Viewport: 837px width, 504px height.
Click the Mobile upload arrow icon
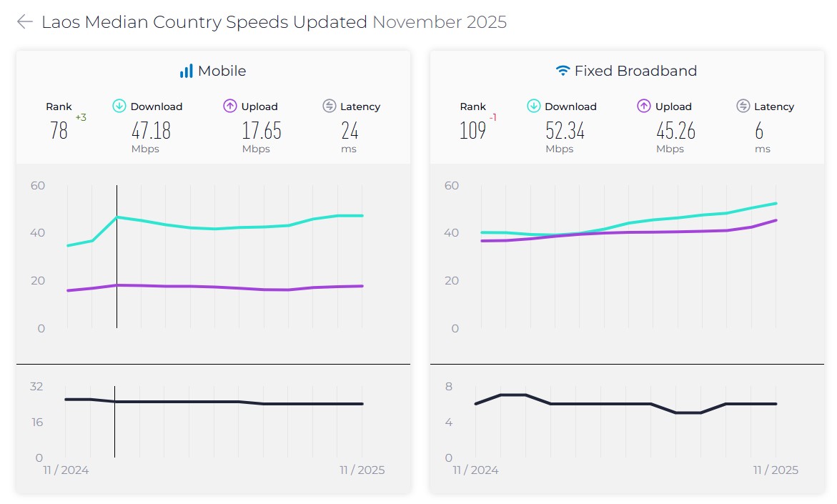point(229,106)
